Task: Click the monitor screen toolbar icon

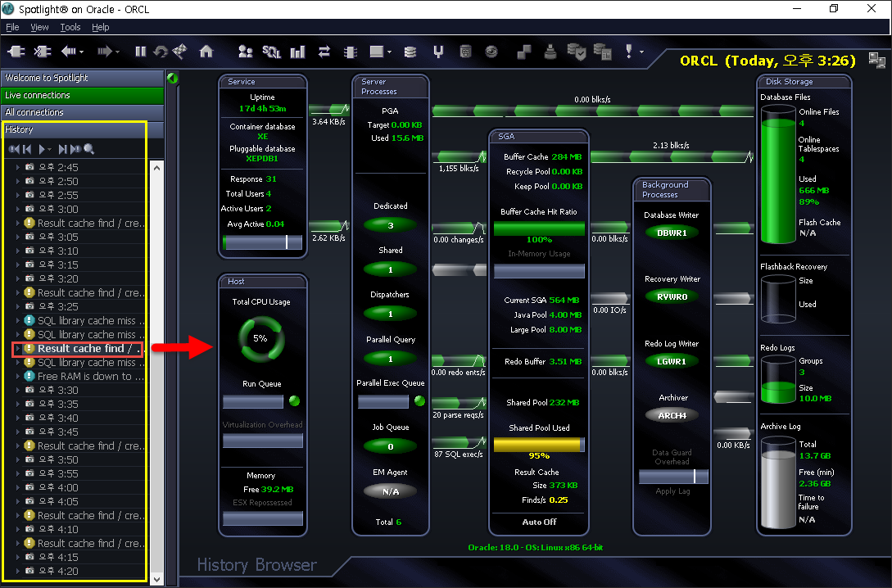Action: click(x=377, y=52)
